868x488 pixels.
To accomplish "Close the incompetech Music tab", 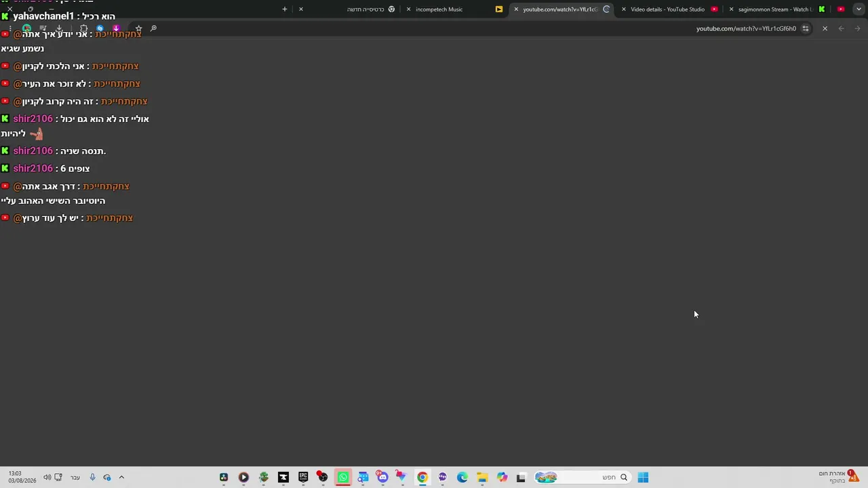I will click(x=408, y=9).
